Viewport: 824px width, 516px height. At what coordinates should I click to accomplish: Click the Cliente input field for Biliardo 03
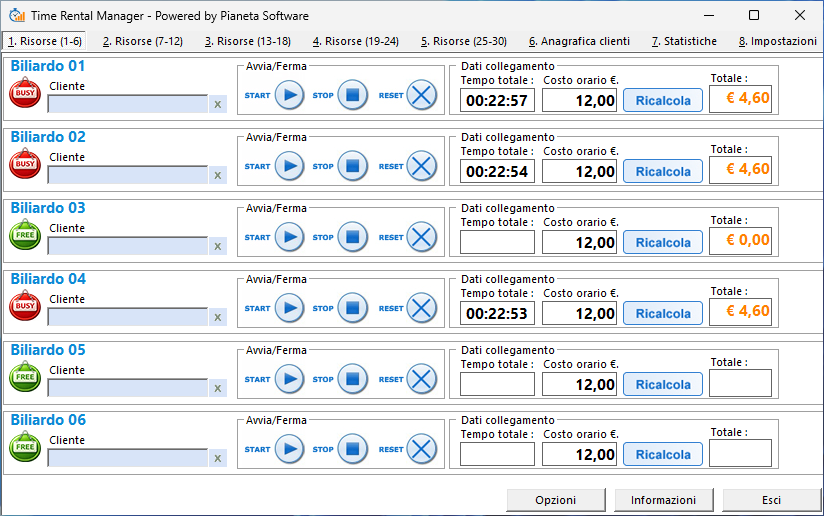point(128,246)
